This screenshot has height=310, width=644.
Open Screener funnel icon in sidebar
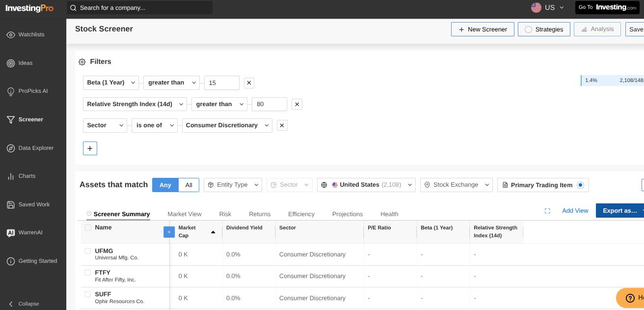(x=10, y=119)
